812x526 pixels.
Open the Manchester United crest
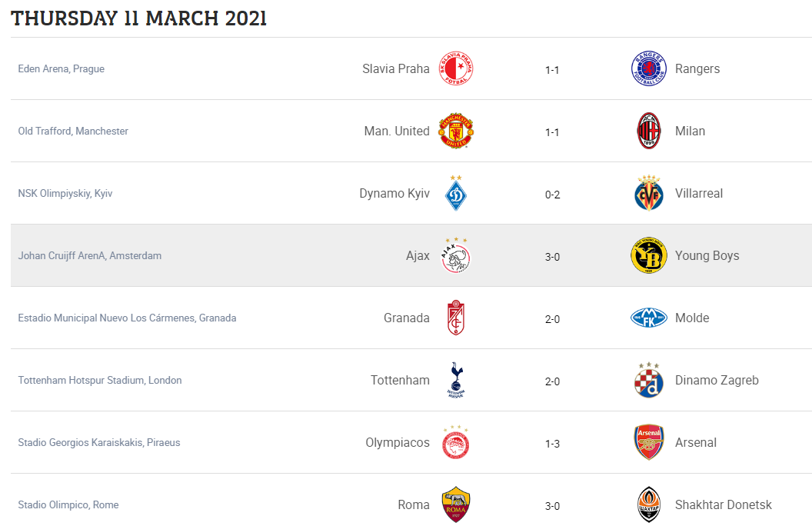click(456, 131)
